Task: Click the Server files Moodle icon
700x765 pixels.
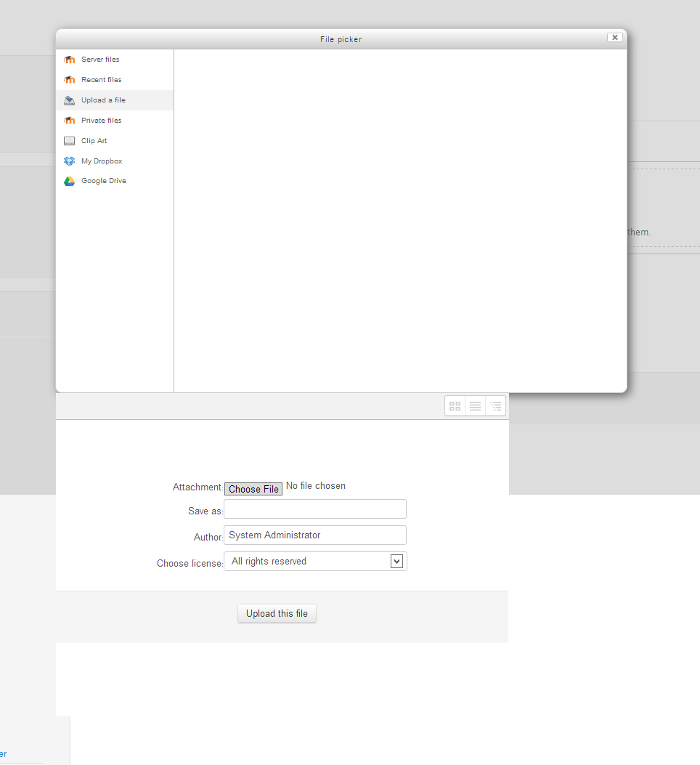Action: [69, 60]
